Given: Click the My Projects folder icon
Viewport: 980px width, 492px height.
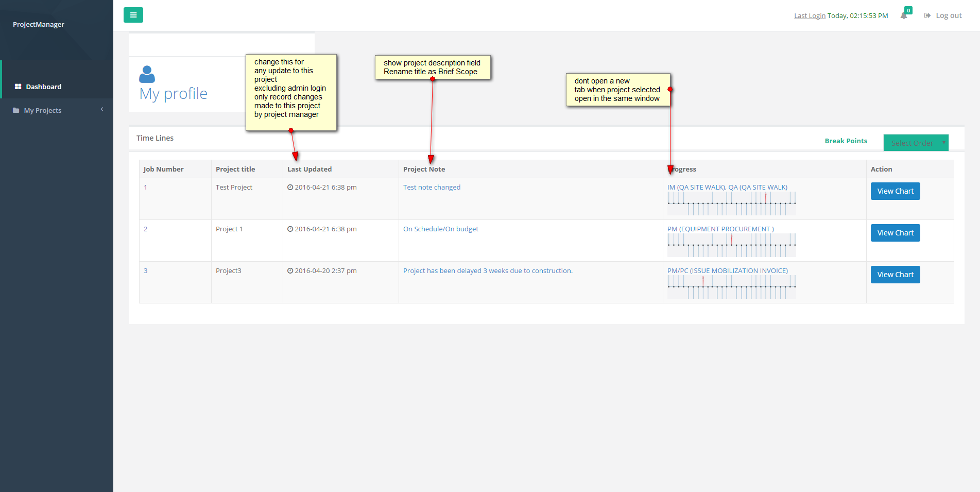Looking at the screenshot, I should click(16, 110).
